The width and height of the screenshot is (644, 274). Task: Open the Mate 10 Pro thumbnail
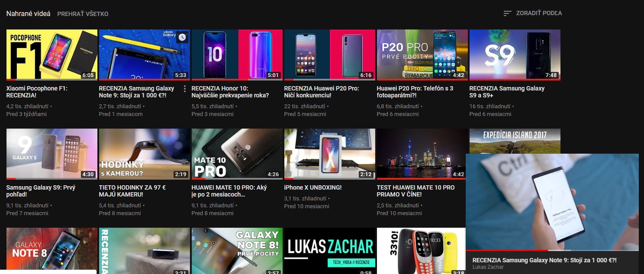(x=237, y=154)
